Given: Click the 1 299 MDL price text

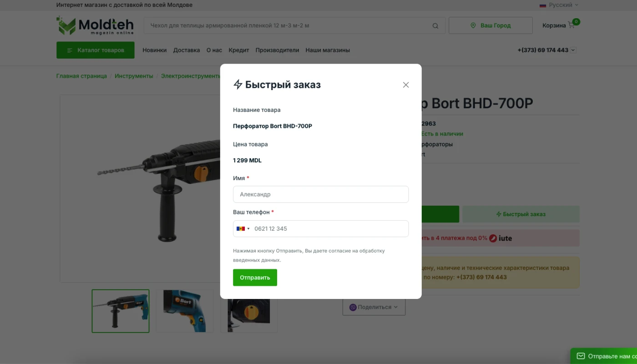Looking at the screenshot, I should tap(247, 161).
